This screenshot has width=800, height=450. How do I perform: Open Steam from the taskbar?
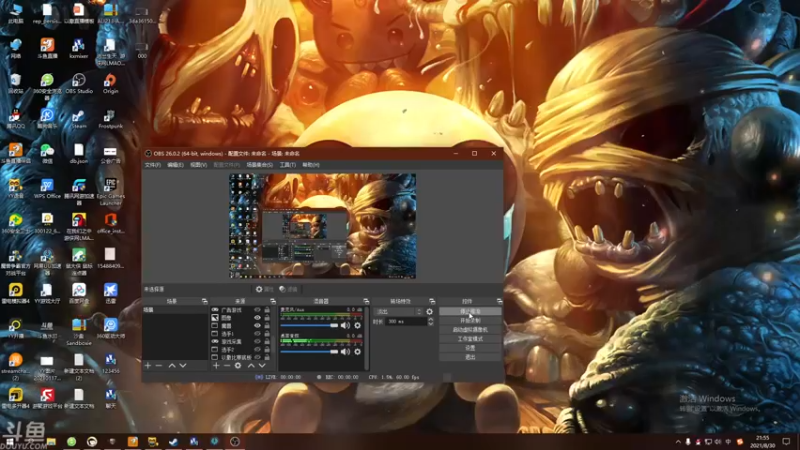click(x=173, y=441)
